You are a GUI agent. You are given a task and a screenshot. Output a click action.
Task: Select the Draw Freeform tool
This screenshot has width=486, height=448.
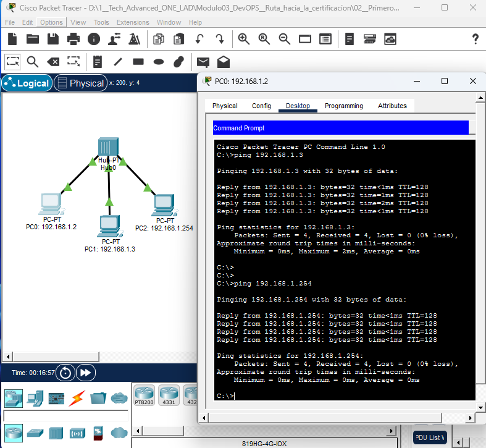tap(179, 62)
